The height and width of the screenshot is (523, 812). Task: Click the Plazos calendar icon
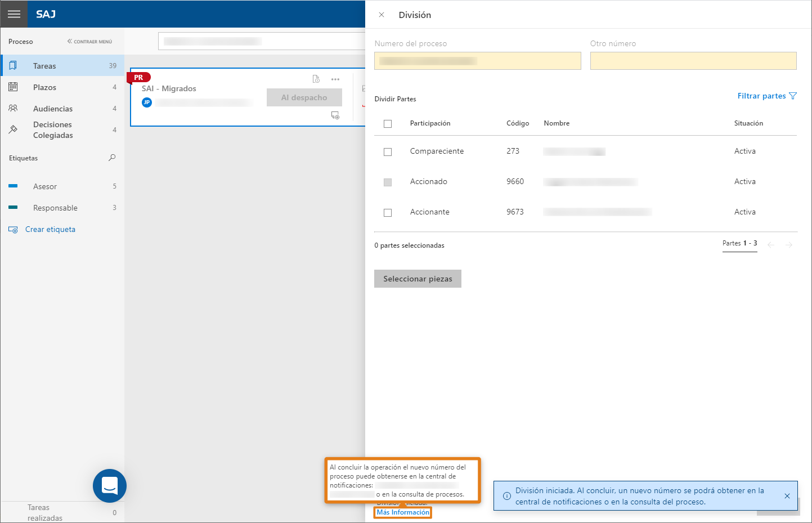tap(13, 87)
